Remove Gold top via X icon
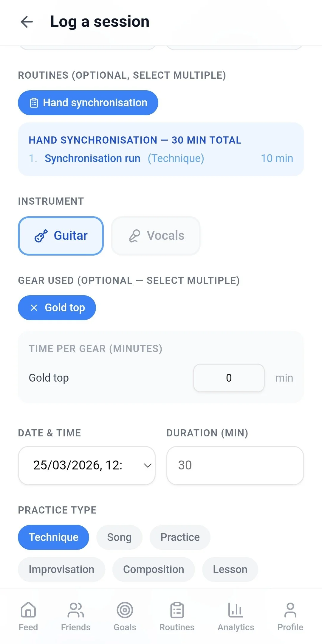322x644 pixels. [34, 308]
